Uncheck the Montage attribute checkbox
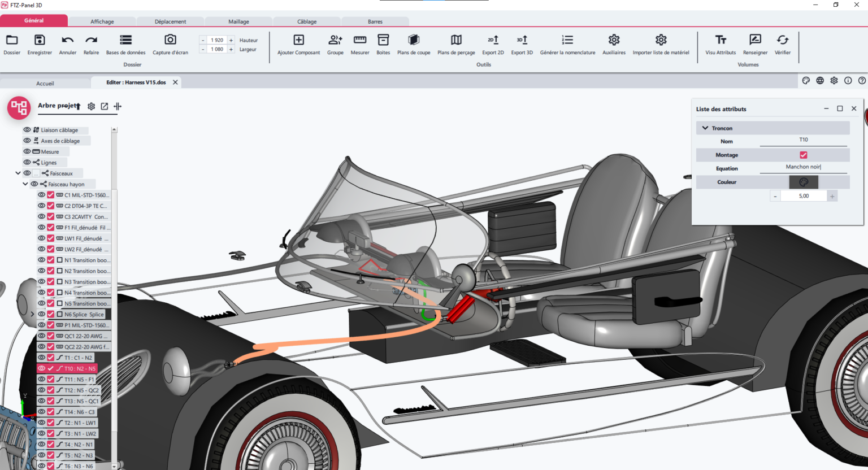 [x=803, y=154]
